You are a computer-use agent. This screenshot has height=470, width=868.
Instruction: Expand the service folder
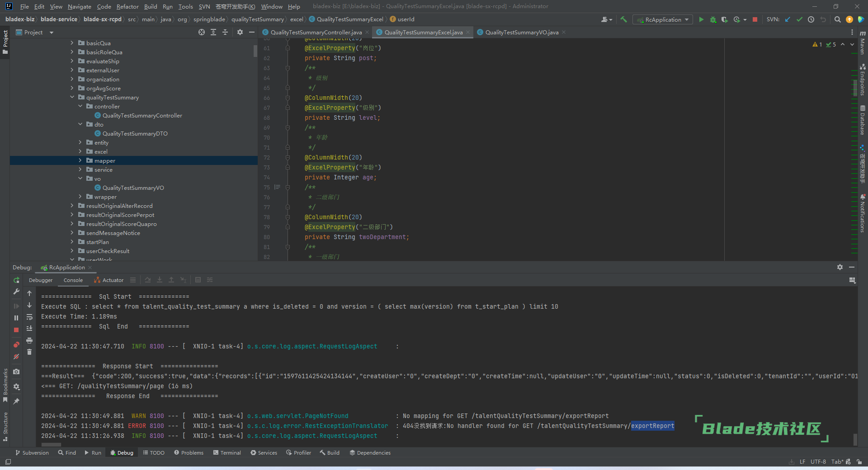pos(80,169)
